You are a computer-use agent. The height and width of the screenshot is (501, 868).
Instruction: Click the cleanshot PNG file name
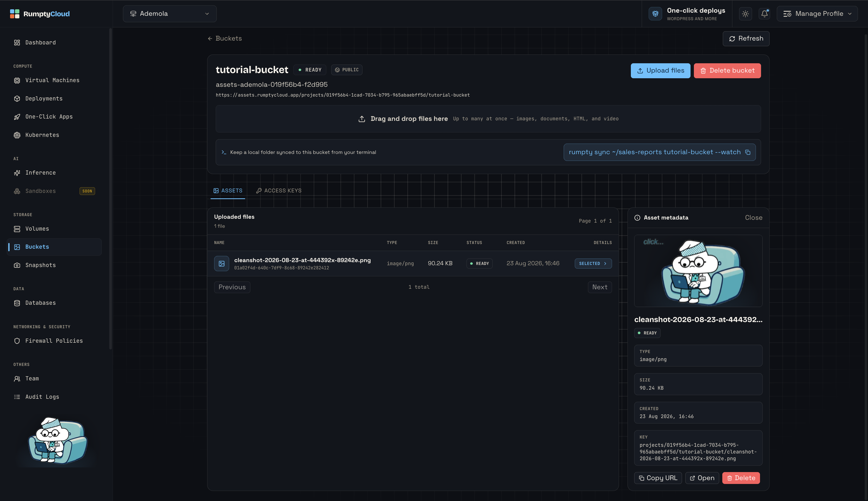tap(302, 260)
